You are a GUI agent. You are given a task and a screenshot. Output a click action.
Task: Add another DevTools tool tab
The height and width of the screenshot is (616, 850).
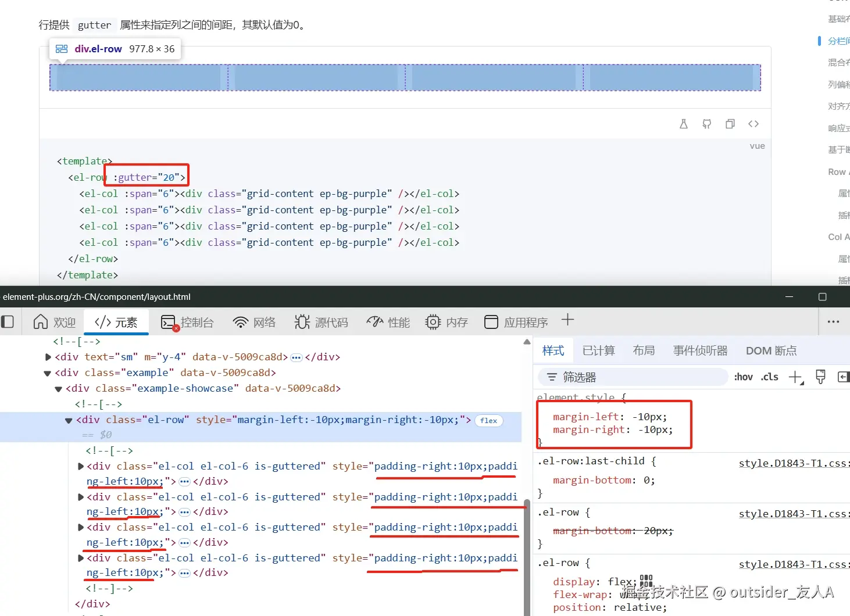[567, 320]
